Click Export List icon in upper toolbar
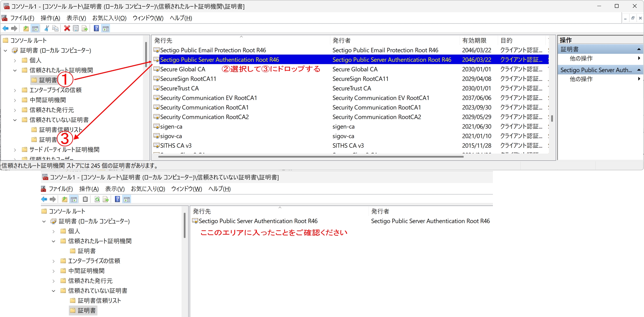 [x=85, y=28]
